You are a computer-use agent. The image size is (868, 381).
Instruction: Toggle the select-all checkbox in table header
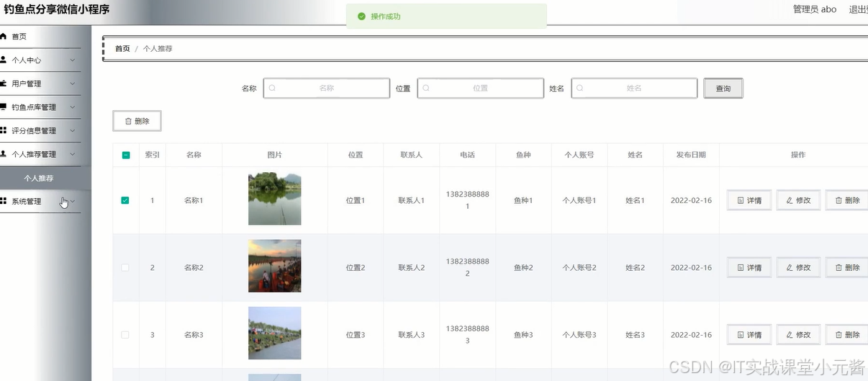[125, 155]
